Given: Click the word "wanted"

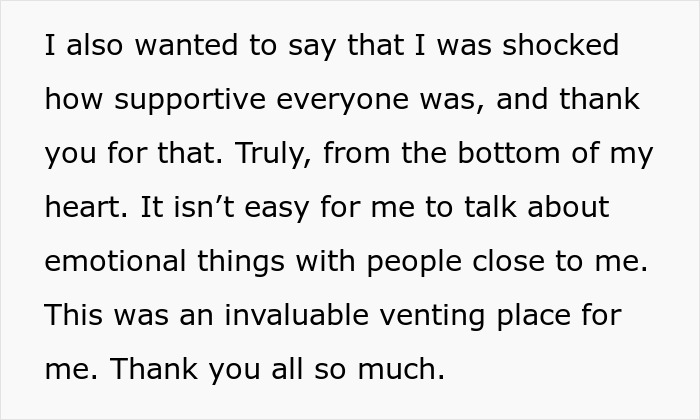Looking at the screenshot, I should 184,46.
